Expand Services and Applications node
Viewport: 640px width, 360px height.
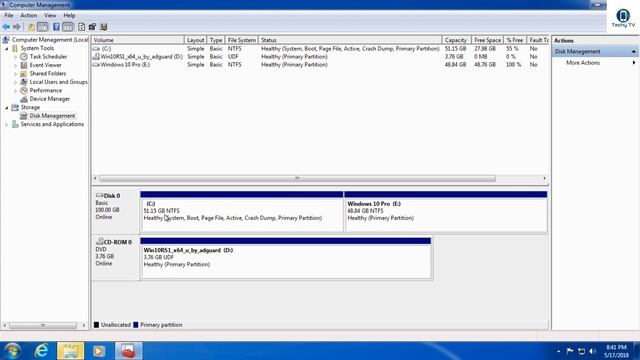pos(7,124)
